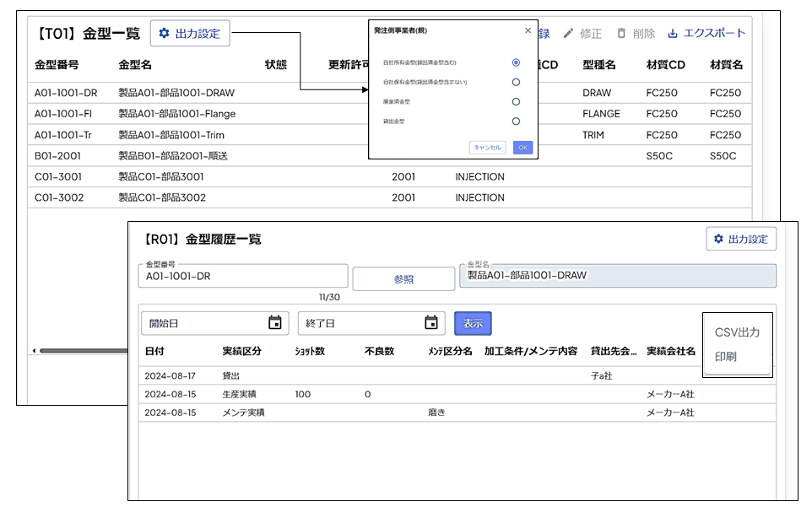The image size is (812, 507).
Task: Close the 発注側事業者(親) dialog with the X
Action: click(528, 30)
